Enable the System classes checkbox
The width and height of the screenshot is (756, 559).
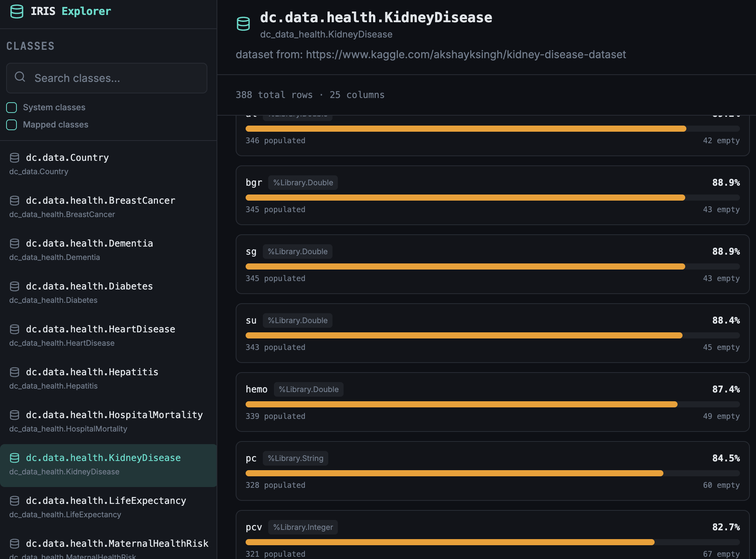[11, 108]
